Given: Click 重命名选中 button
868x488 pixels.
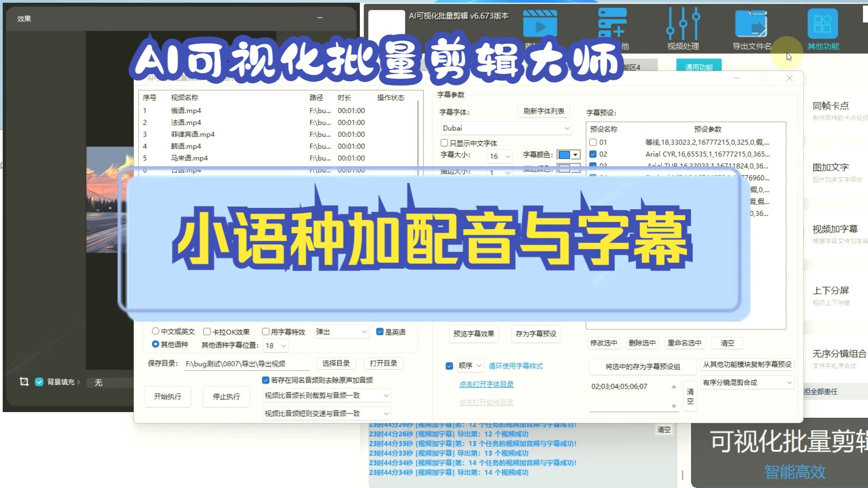Looking at the screenshot, I should pyautogui.click(x=684, y=343).
